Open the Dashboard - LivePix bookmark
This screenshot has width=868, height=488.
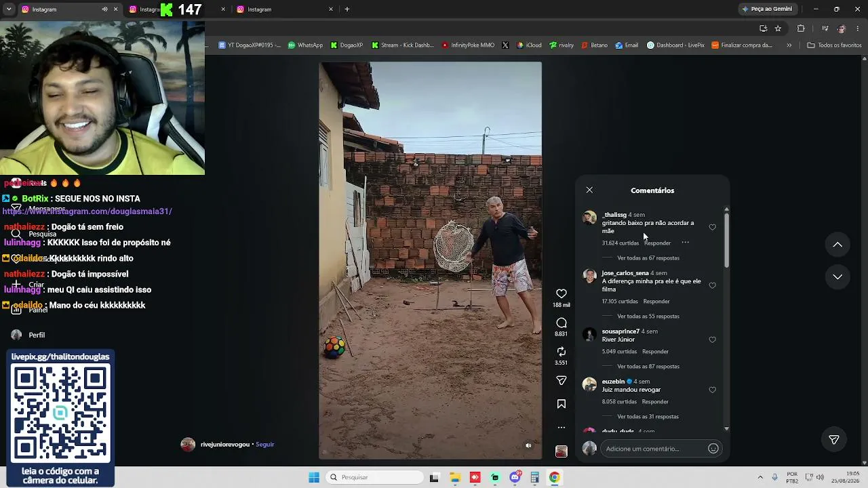tap(675, 45)
